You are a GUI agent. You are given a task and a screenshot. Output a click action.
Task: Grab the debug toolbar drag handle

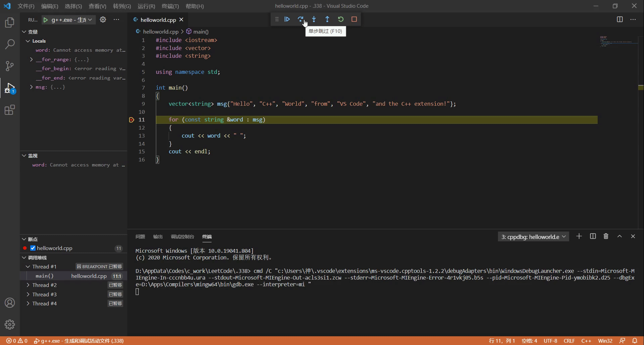click(277, 19)
